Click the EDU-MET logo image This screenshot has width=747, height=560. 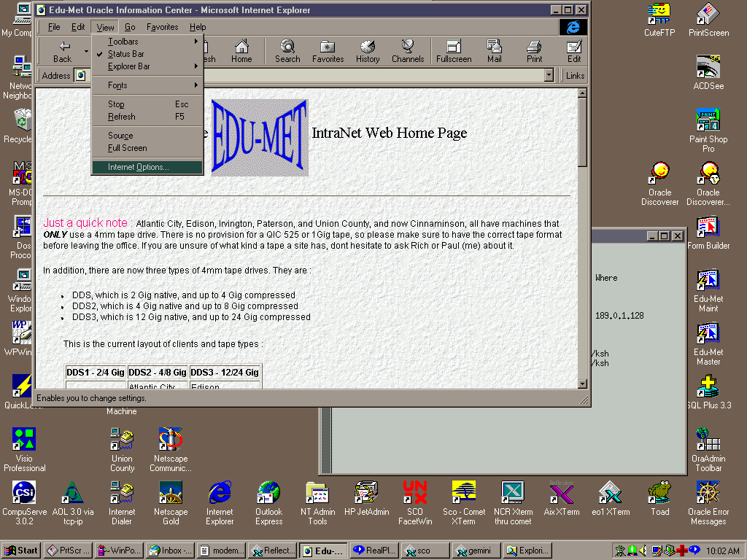(x=260, y=137)
